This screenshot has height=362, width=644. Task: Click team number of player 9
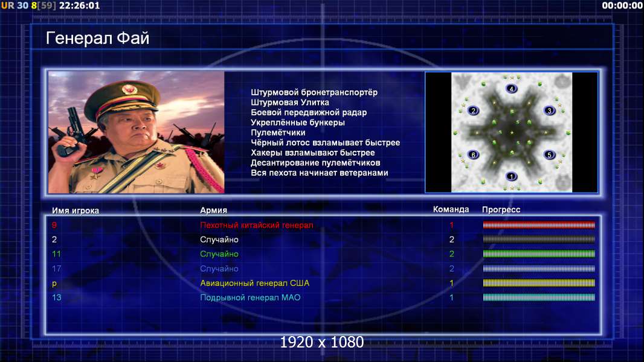[451, 225]
